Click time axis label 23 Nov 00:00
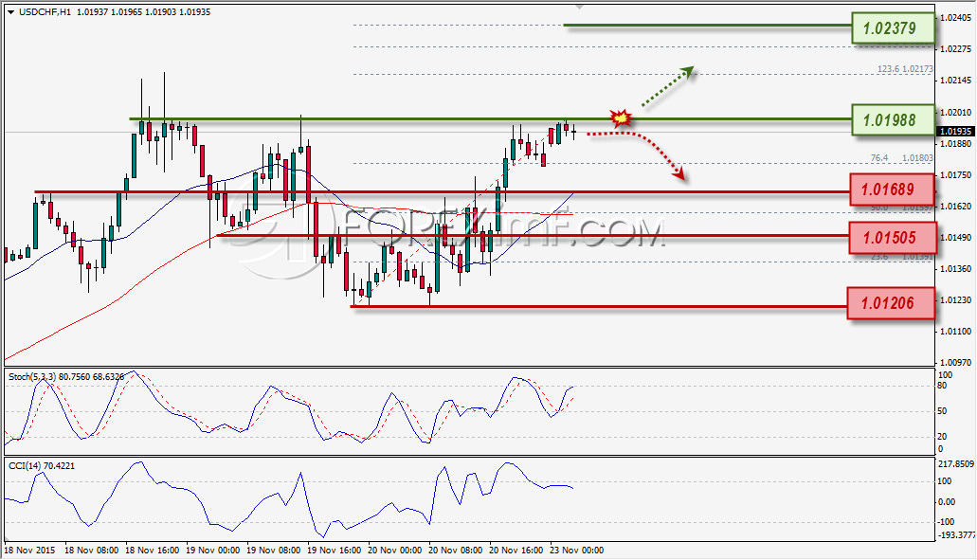Screen dimensions: 977x560 [576, 551]
